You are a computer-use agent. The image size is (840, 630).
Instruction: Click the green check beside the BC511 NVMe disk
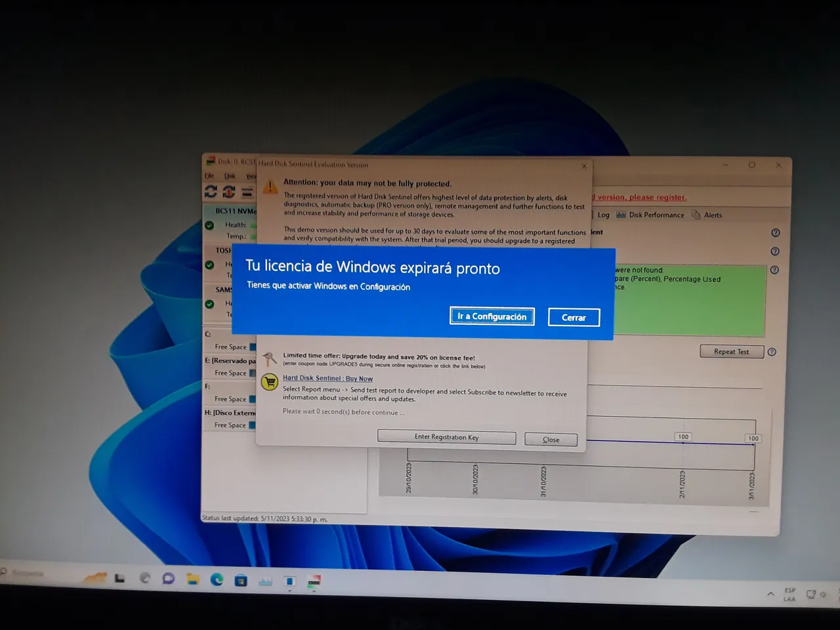point(209,225)
